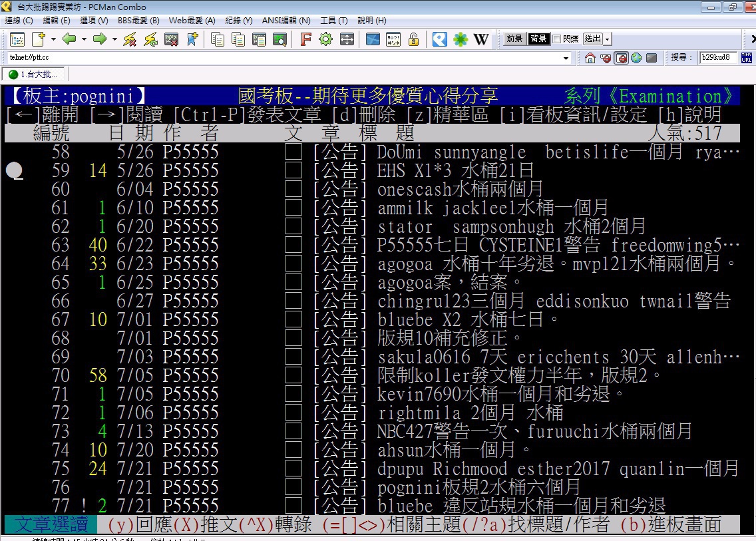This screenshot has height=541, width=756.
Task: Expand the new connection dropdown arrow
Action: click(53, 39)
